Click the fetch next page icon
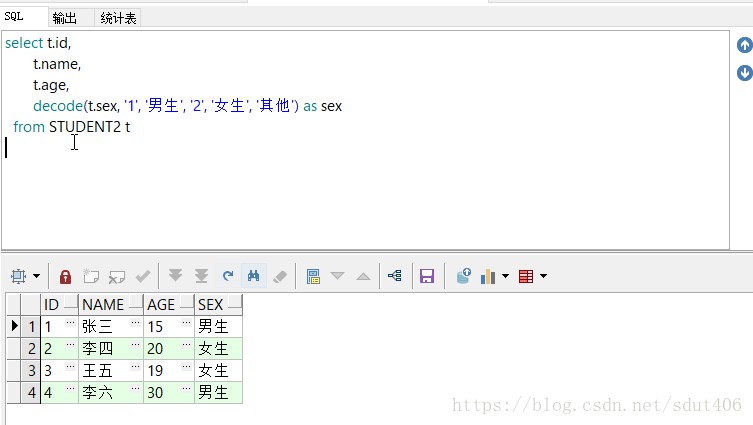Viewport: 753px width, 425px height. [x=175, y=276]
